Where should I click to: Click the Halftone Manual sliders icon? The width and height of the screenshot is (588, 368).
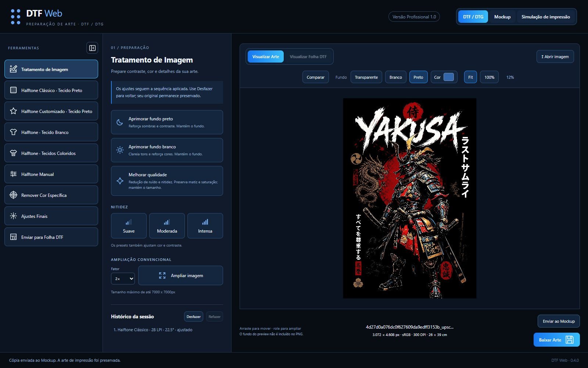pos(14,174)
